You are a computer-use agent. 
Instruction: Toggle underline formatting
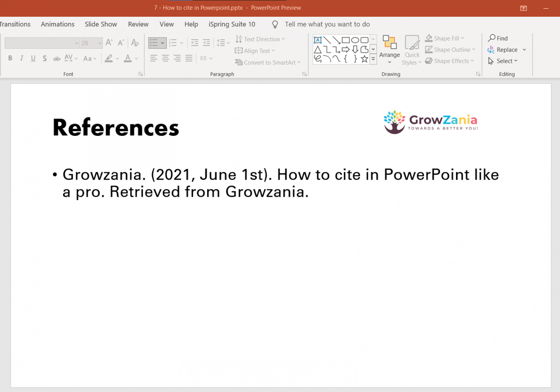[33, 58]
